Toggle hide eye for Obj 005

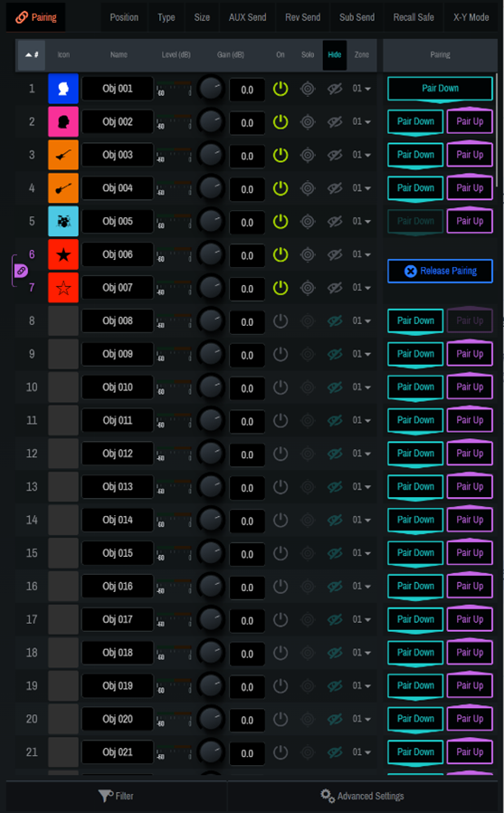(x=335, y=222)
